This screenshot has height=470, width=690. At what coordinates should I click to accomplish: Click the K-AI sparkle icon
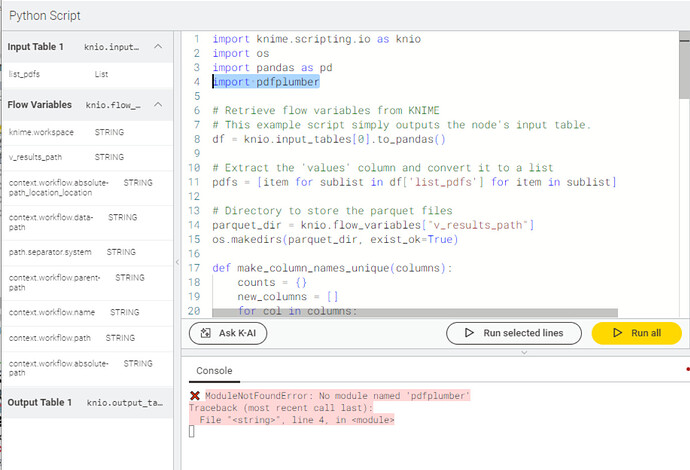tap(206, 333)
